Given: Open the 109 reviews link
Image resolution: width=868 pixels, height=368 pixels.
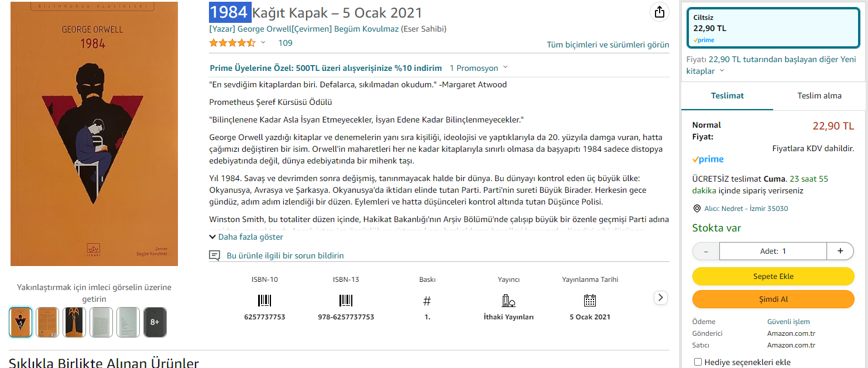Looking at the screenshot, I should coord(286,43).
